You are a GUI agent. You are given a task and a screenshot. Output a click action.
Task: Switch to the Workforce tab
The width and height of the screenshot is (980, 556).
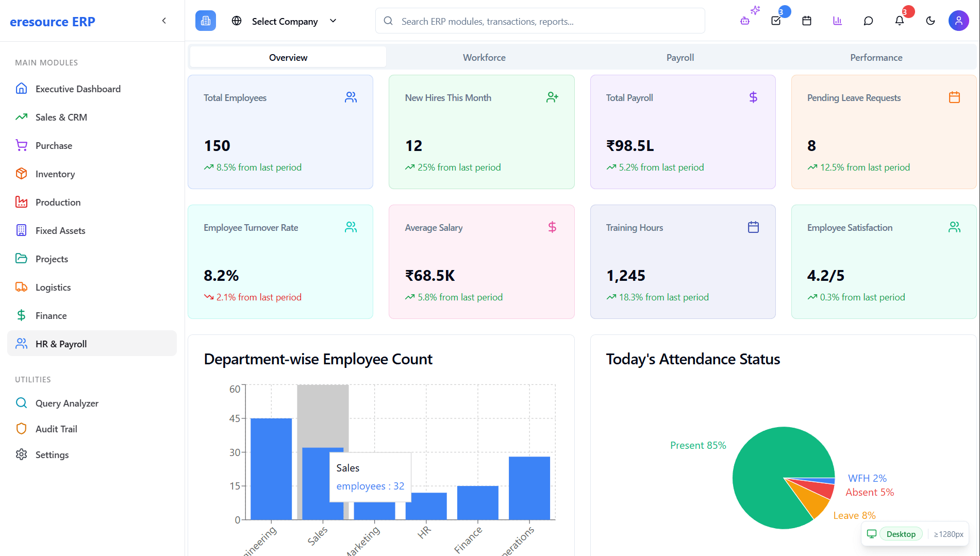[484, 57]
